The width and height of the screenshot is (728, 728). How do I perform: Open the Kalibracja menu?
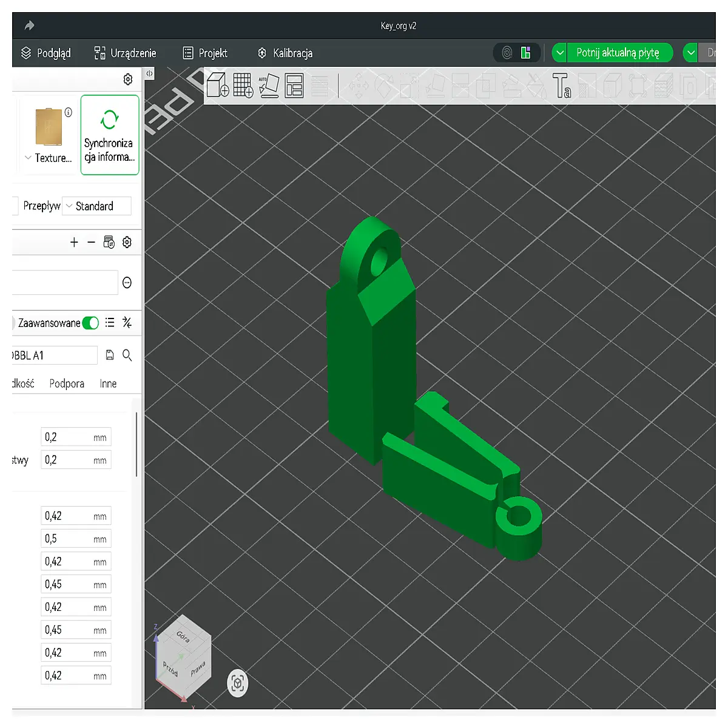(285, 53)
